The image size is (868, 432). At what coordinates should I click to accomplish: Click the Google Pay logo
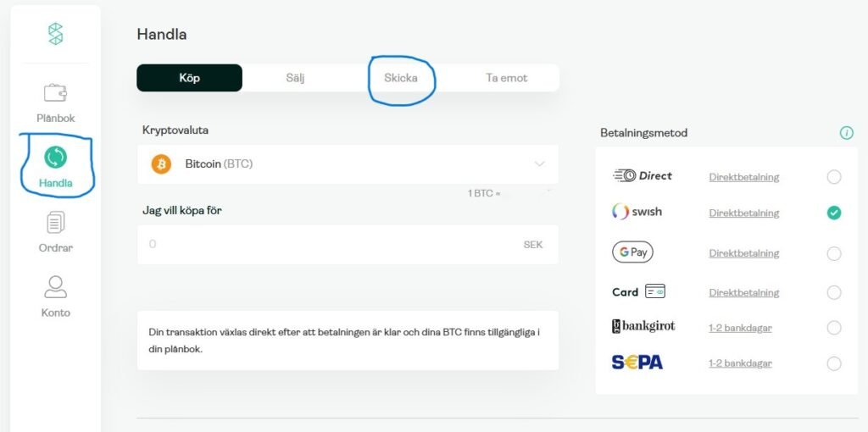632,252
